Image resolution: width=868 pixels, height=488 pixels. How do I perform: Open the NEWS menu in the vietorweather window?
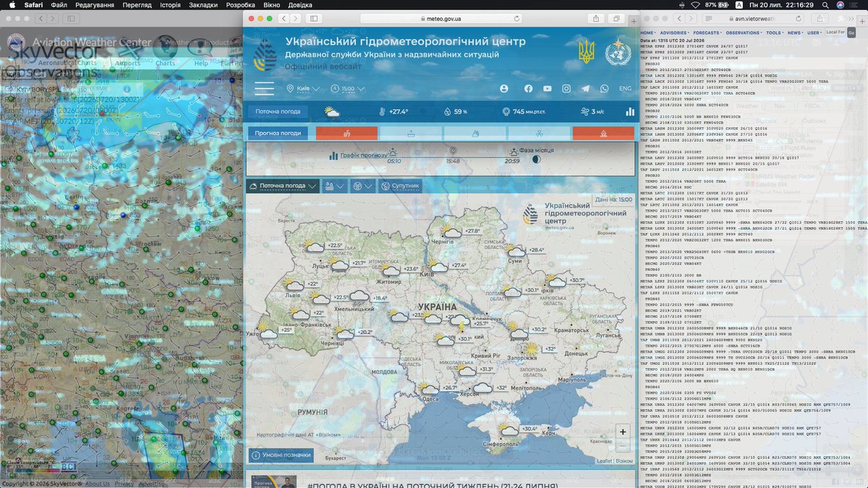794,33
